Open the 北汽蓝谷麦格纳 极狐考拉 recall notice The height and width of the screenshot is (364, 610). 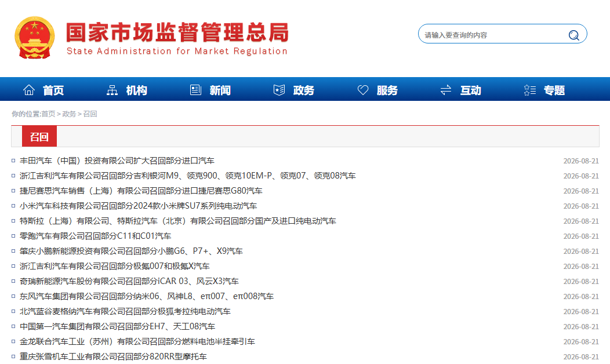coord(125,311)
